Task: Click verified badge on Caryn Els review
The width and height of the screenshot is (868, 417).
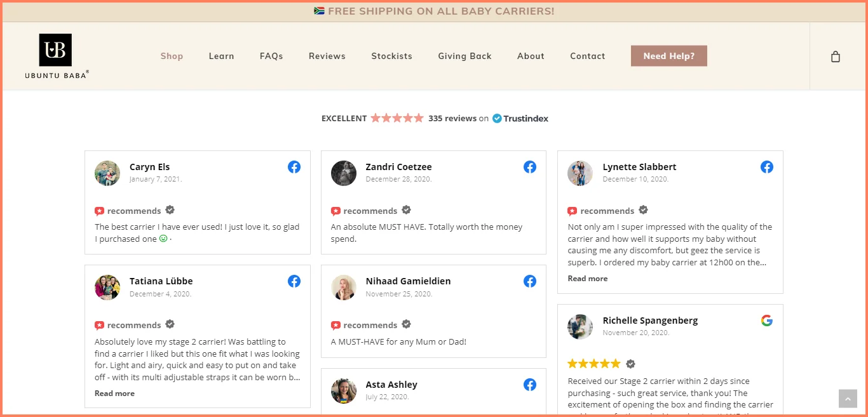Action: coord(170,210)
